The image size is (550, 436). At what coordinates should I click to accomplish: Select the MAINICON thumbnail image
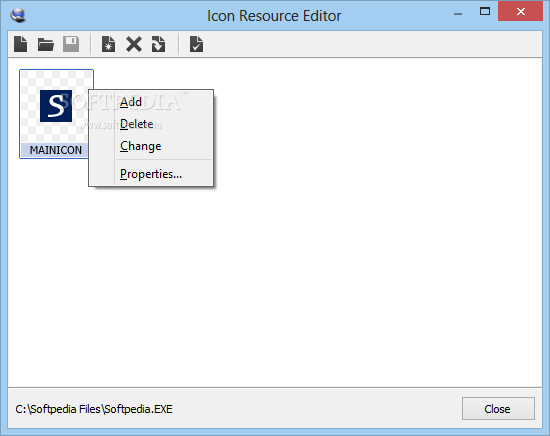[x=56, y=106]
